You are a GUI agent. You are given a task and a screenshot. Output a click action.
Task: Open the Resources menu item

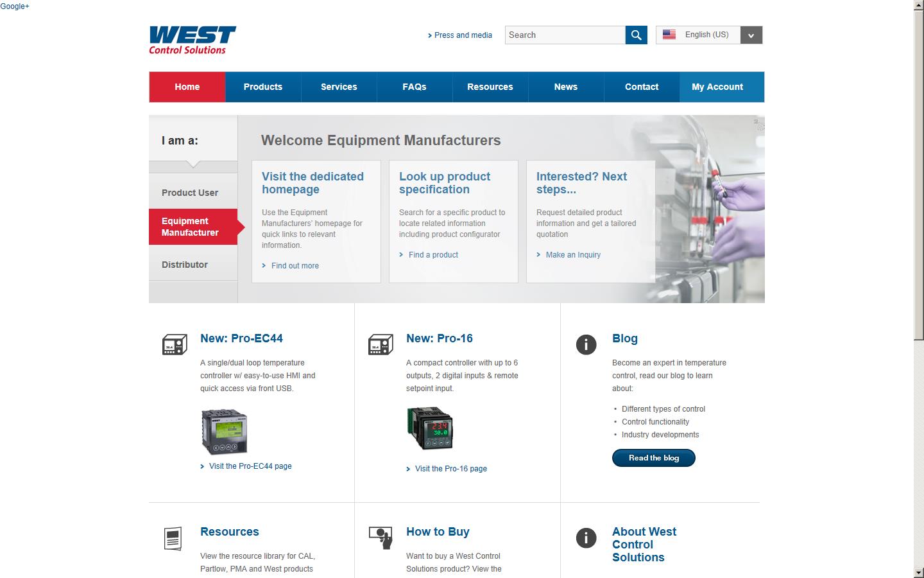point(490,87)
